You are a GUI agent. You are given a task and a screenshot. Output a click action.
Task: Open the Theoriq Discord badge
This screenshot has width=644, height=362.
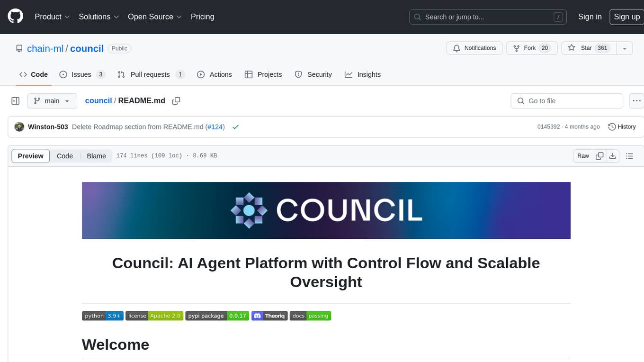[269, 316]
